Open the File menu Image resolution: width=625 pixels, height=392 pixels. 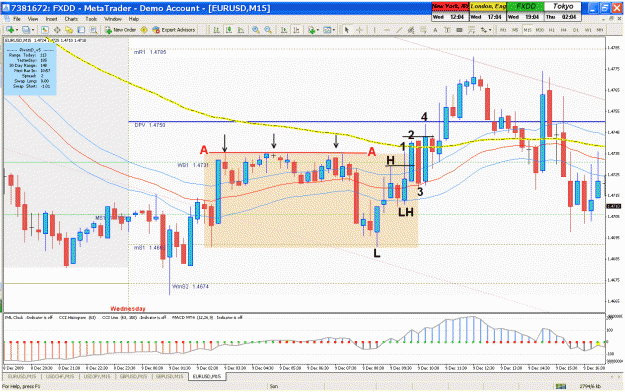click(17, 19)
